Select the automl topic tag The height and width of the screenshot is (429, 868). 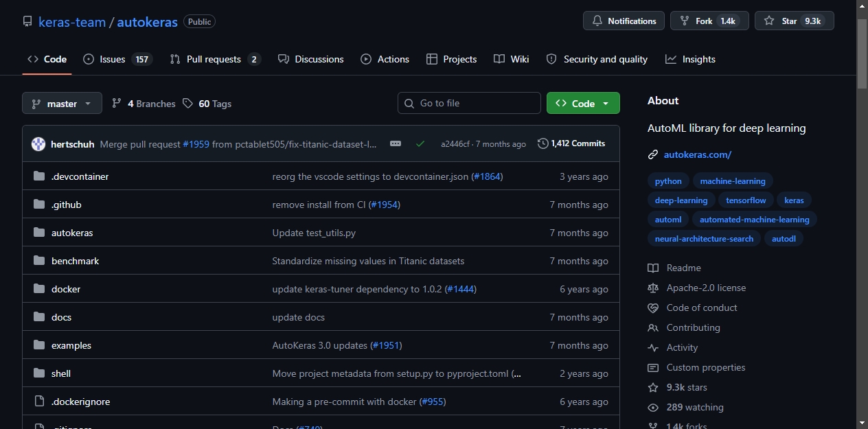coord(668,220)
